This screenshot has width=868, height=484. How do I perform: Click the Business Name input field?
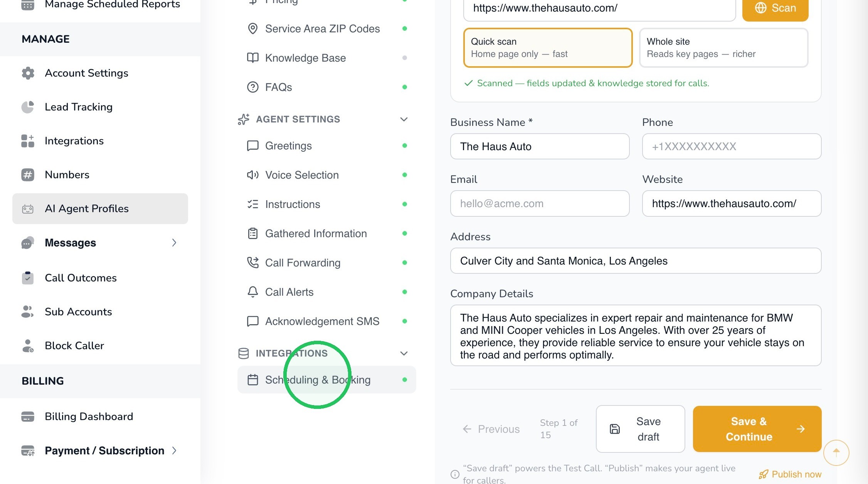pyautogui.click(x=540, y=146)
